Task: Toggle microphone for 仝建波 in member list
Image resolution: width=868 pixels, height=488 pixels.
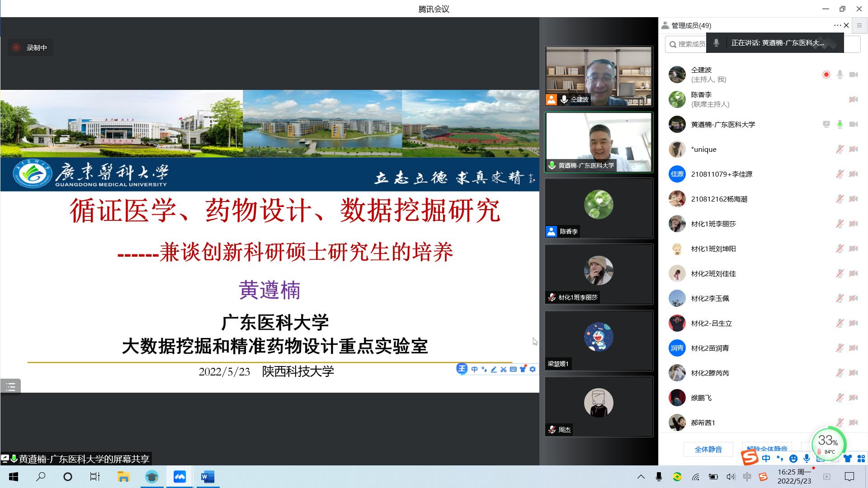Action: [x=840, y=75]
